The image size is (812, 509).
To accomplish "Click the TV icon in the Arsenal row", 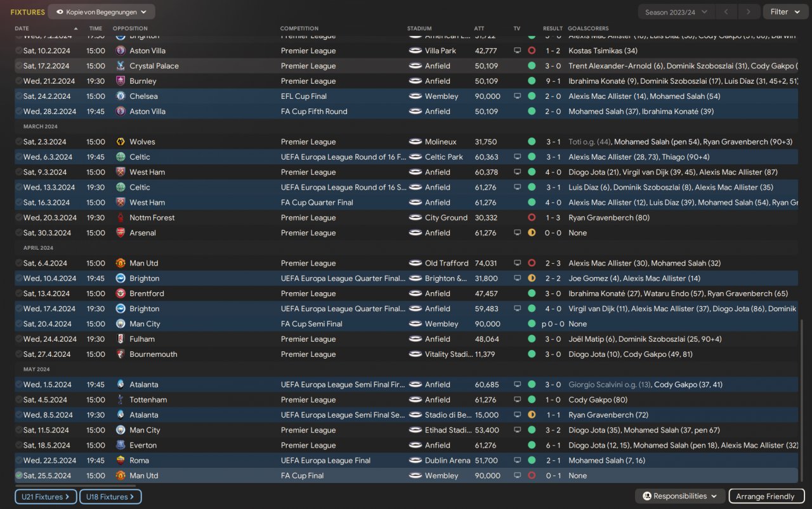I will 518,233.
